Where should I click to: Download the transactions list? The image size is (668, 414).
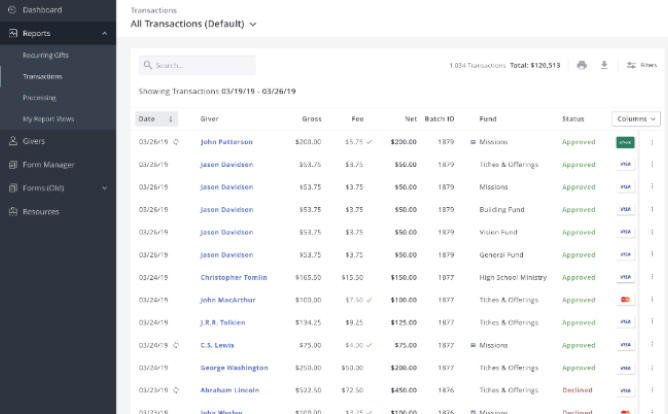coord(604,65)
